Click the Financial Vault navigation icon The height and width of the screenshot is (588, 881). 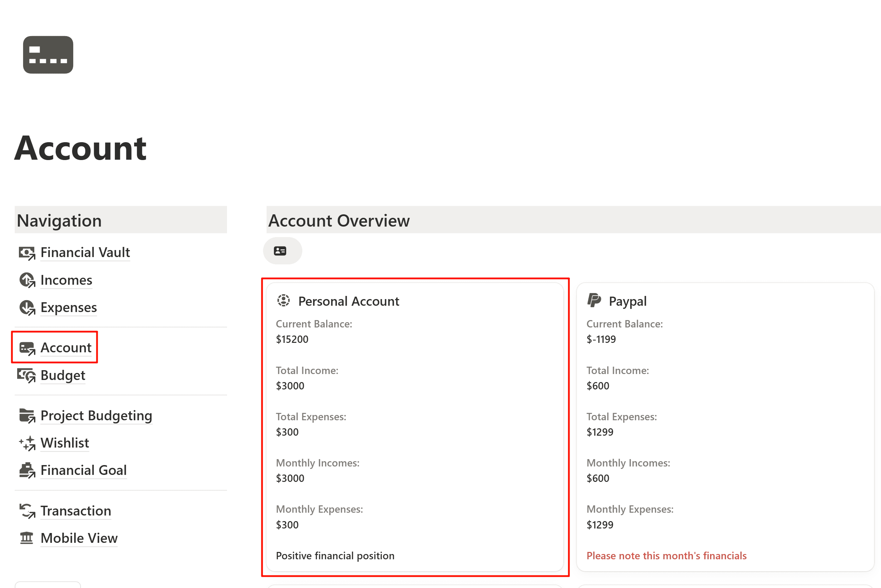(27, 253)
